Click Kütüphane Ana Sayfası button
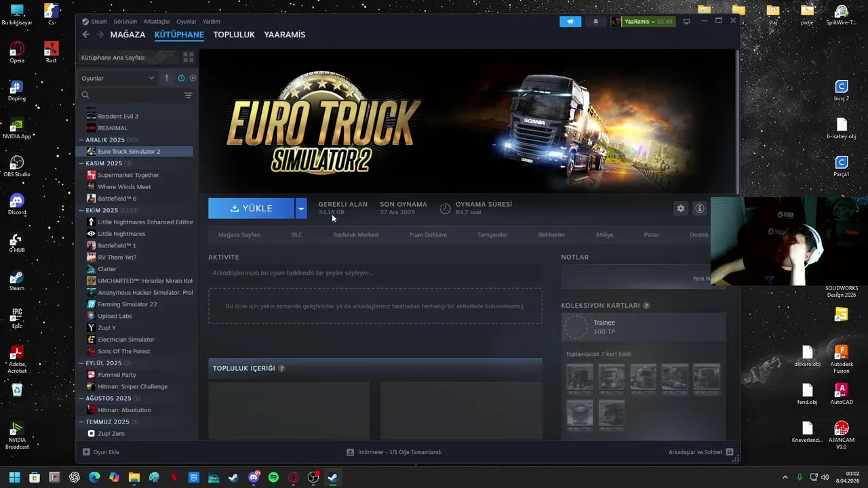The image size is (868, 488). (129, 58)
